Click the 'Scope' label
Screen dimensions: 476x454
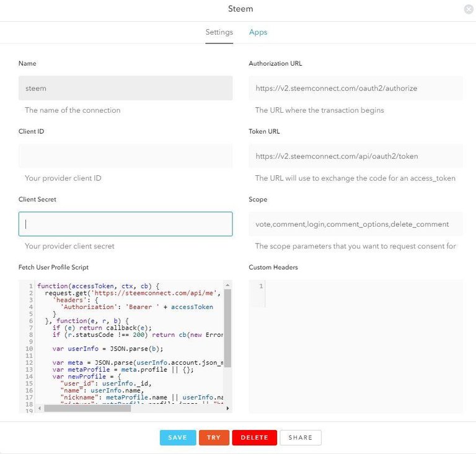click(x=258, y=199)
